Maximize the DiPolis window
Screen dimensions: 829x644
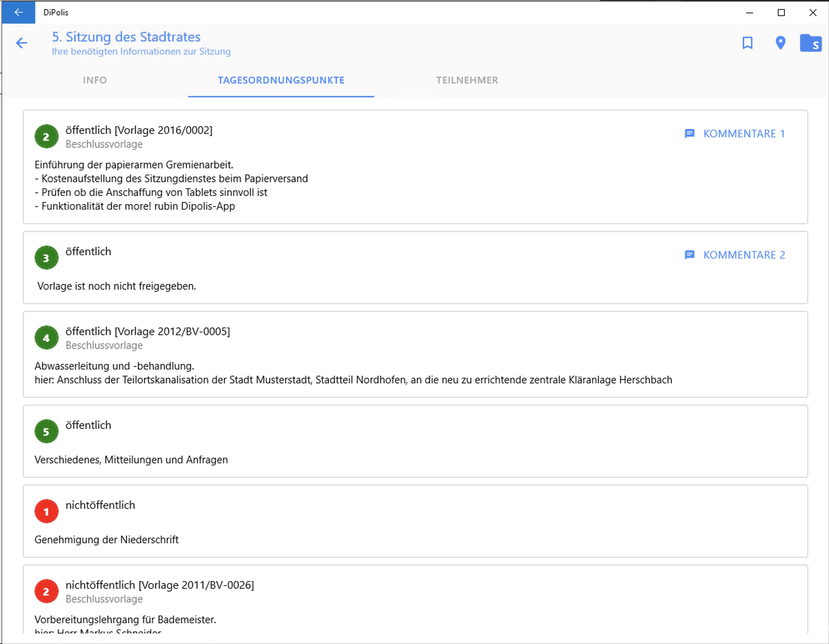click(x=781, y=12)
